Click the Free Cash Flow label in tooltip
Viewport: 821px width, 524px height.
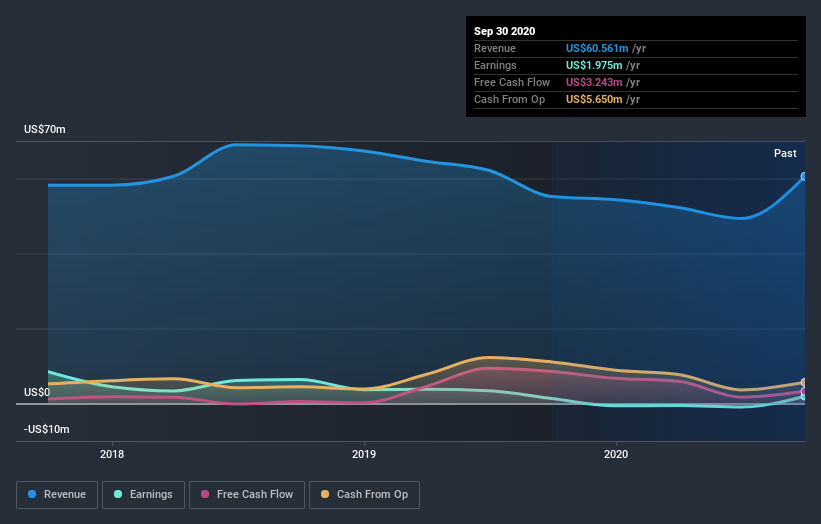point(512,82)
